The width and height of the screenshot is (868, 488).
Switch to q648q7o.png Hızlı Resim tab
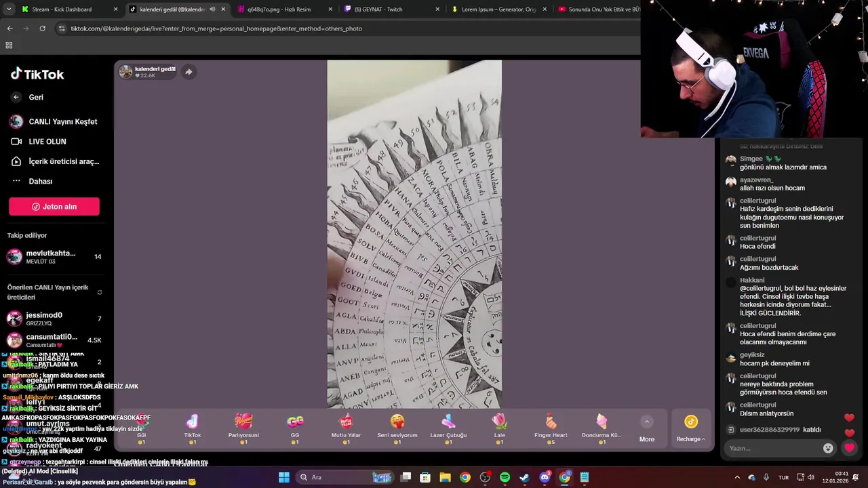tap(285, 9)
